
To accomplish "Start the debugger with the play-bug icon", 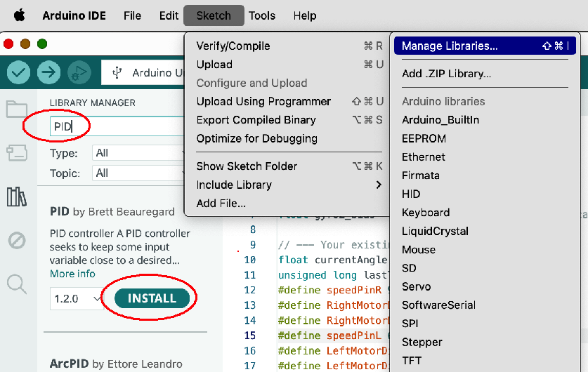I will [x=79, y=72].
